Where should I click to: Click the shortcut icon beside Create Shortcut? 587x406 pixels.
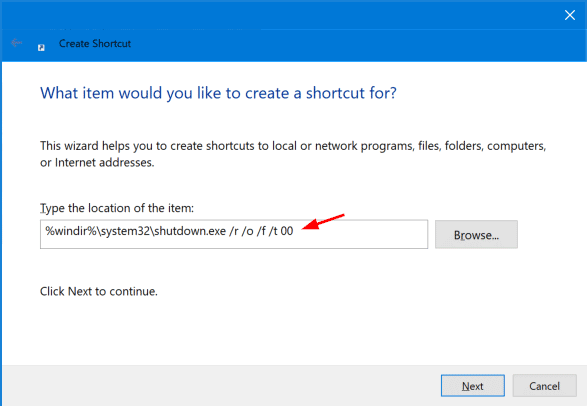coord(41,48)
